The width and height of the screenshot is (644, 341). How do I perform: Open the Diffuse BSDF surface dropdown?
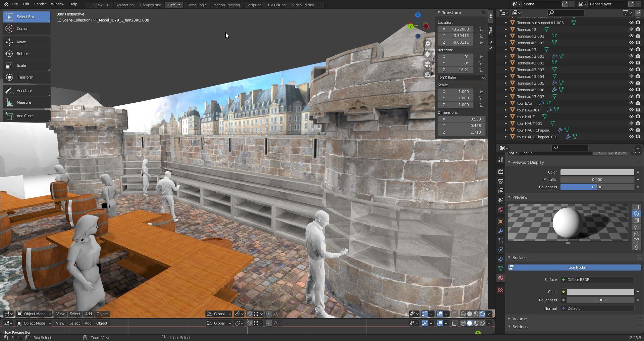pyautogui.click(x=597, y=280)
